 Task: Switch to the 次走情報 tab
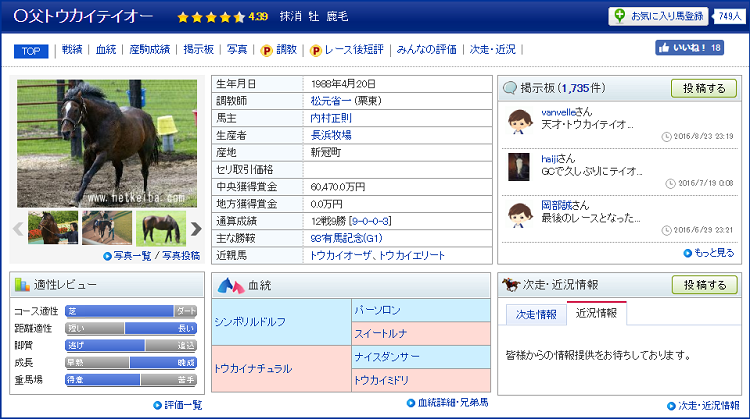pos(536,314)
